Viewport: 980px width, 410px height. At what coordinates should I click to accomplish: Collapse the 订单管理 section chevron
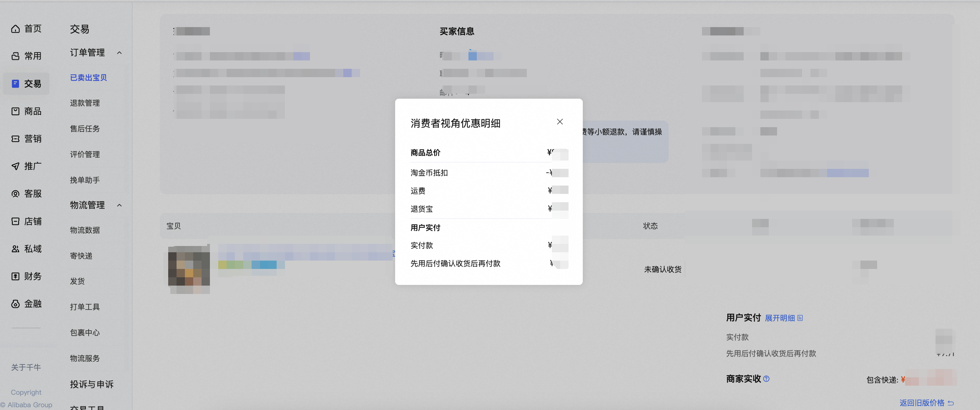point(120,52)
